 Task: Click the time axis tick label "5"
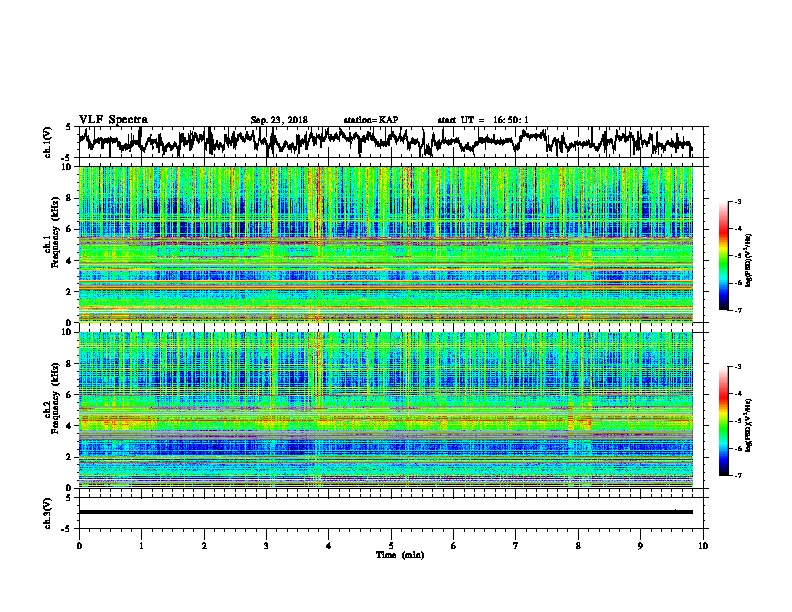[x=391, y=546]
